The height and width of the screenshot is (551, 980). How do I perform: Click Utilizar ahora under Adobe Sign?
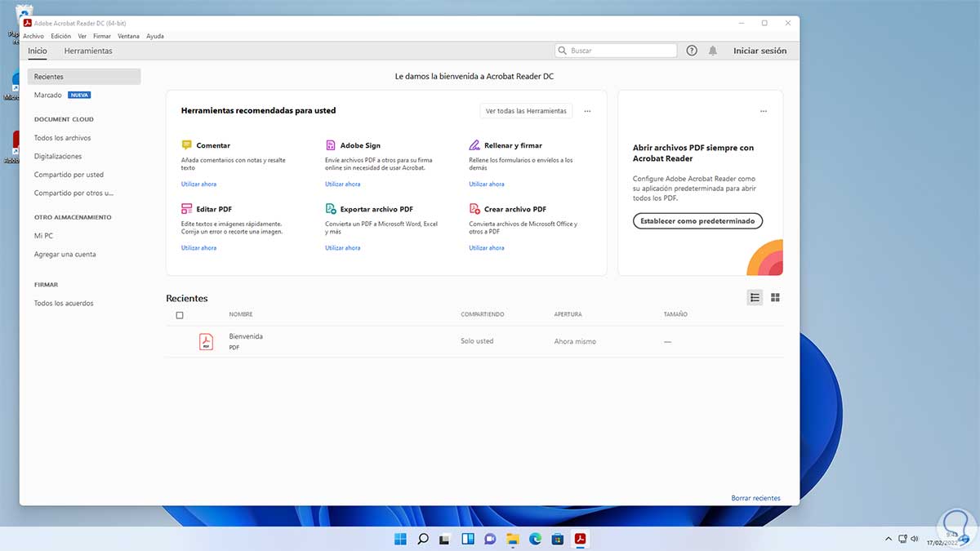(343, 184)
